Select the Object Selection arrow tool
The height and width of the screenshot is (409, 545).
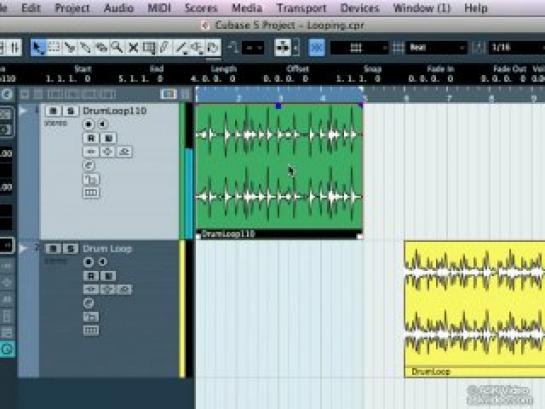point(38,47)
